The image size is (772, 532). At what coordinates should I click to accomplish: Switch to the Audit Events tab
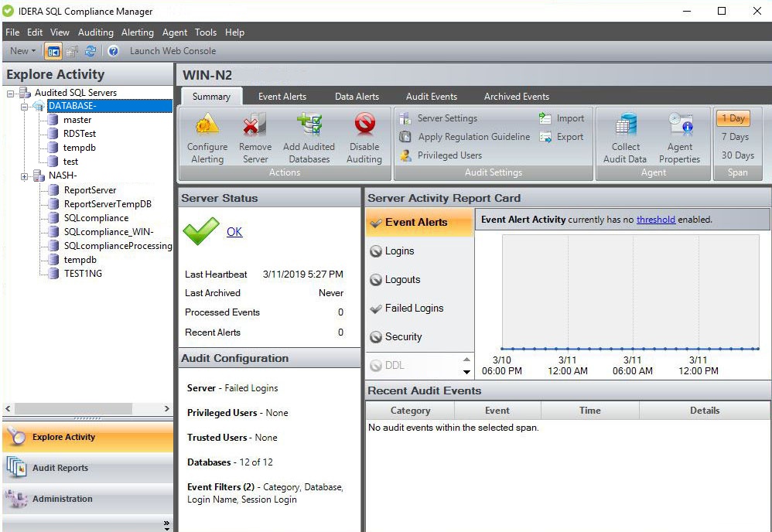(432, 97)
